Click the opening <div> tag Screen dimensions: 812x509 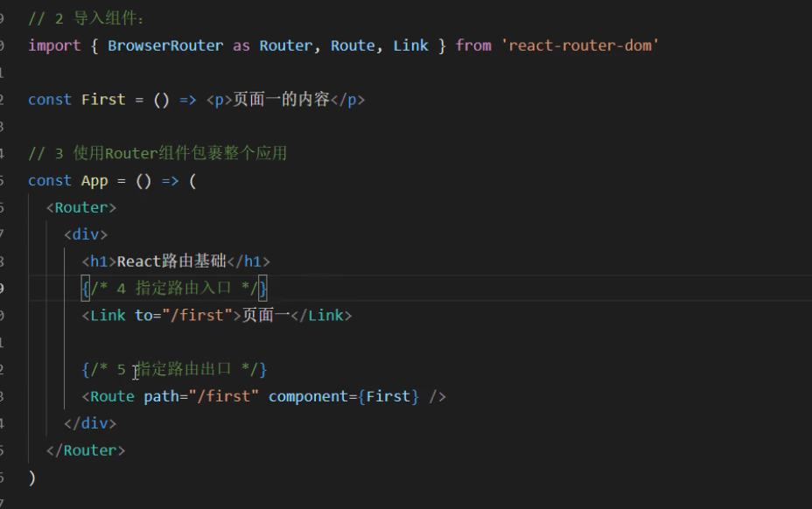pos(86,234)
